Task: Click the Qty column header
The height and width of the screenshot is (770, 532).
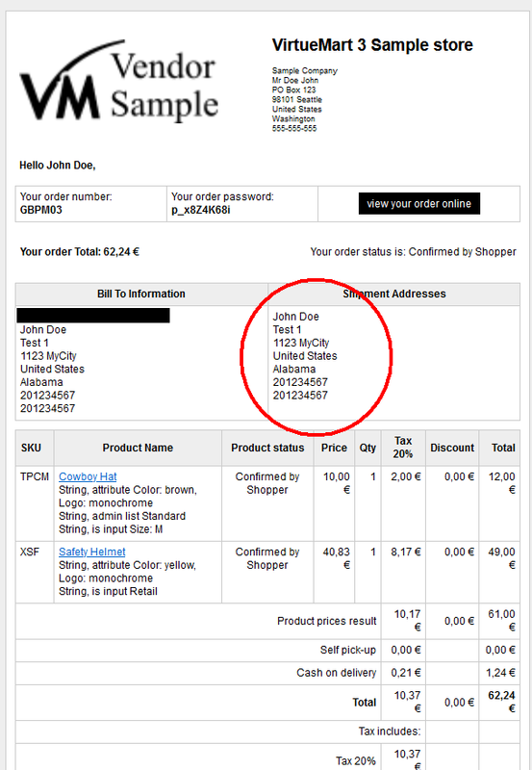Action: (x=367, y=448)
